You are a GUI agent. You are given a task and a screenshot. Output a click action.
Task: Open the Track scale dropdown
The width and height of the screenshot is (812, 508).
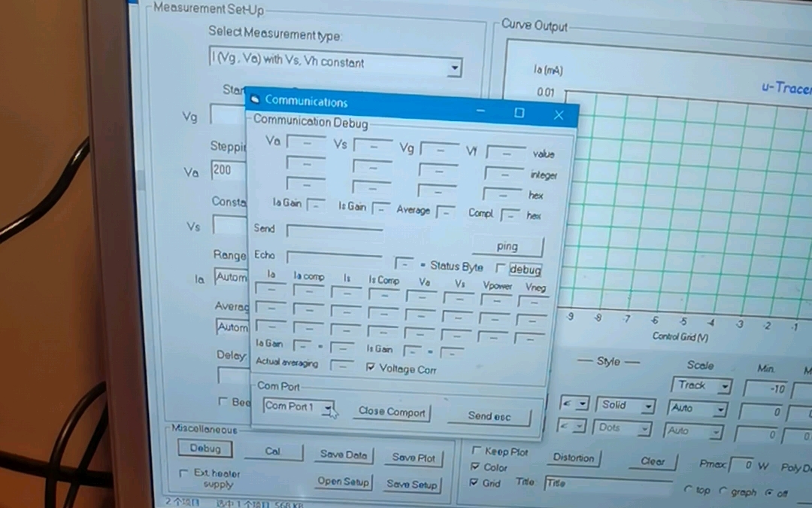tap(723, 385)
